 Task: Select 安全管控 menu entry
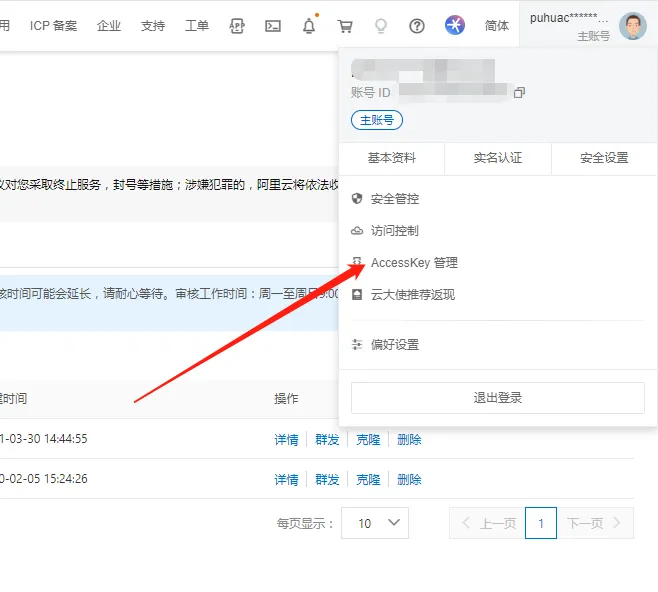(394, 198)
